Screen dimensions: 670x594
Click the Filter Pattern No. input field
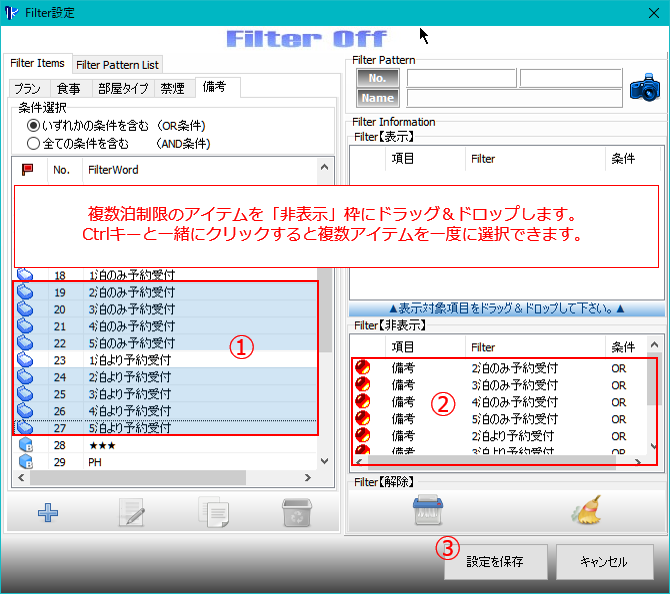[461, 78]
